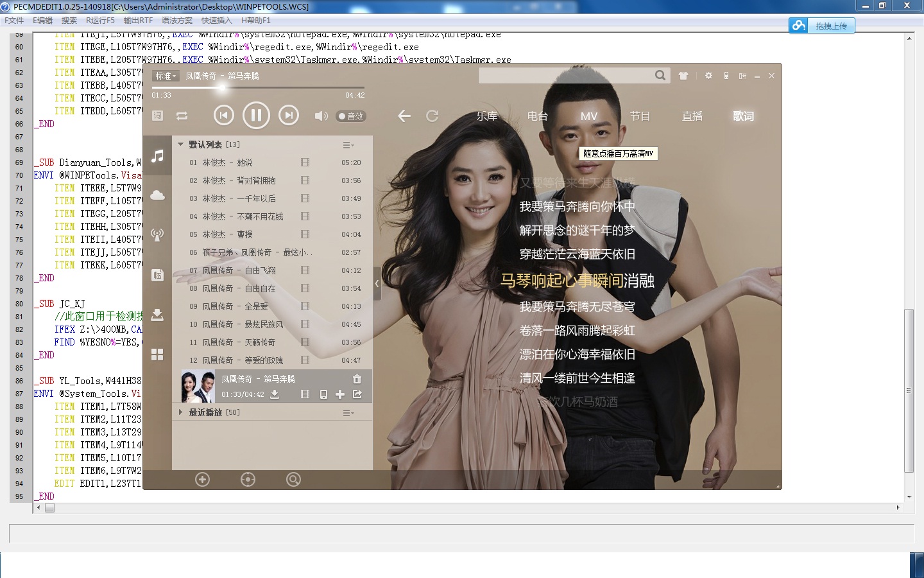This screenshot has height=578, width=924.
Task: Go back with the left arrow
Action: pos(404,116)
